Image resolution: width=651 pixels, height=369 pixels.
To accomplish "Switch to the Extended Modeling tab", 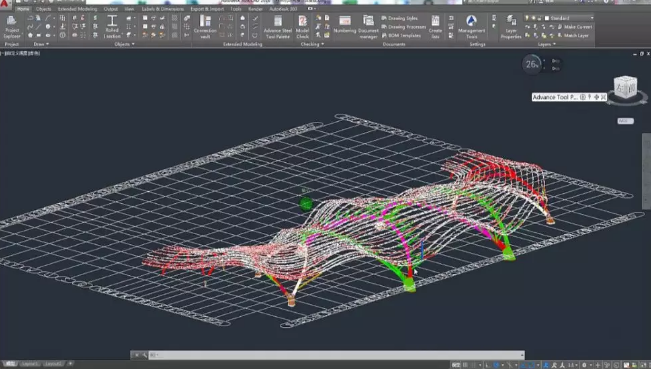I will coord(78,9).
